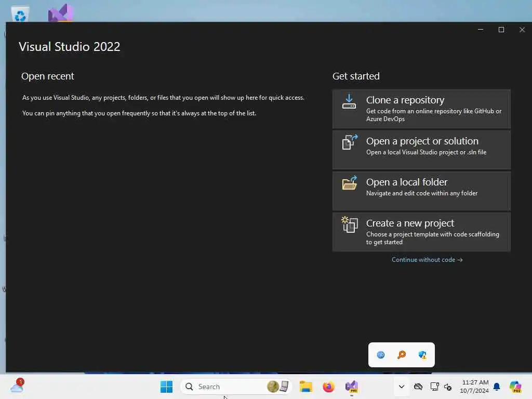
Task: Click the Open a local folder icon
Action: (350, 183)
